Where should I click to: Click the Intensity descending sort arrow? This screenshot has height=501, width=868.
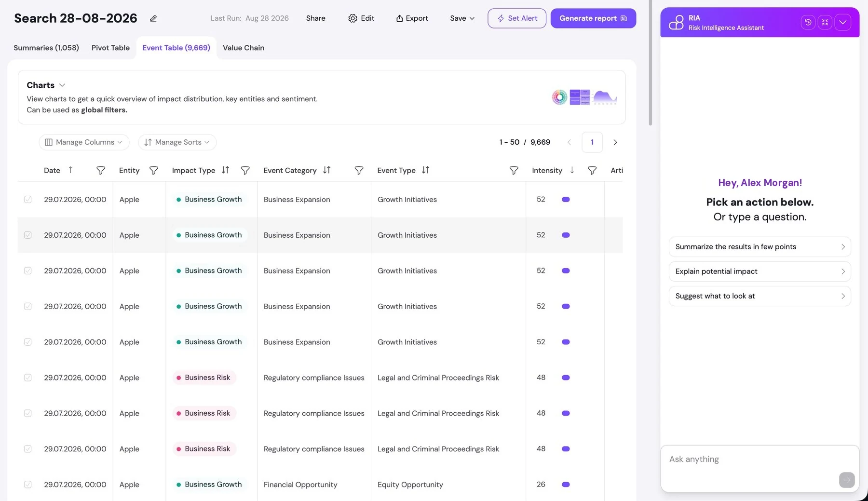(572, 170)
